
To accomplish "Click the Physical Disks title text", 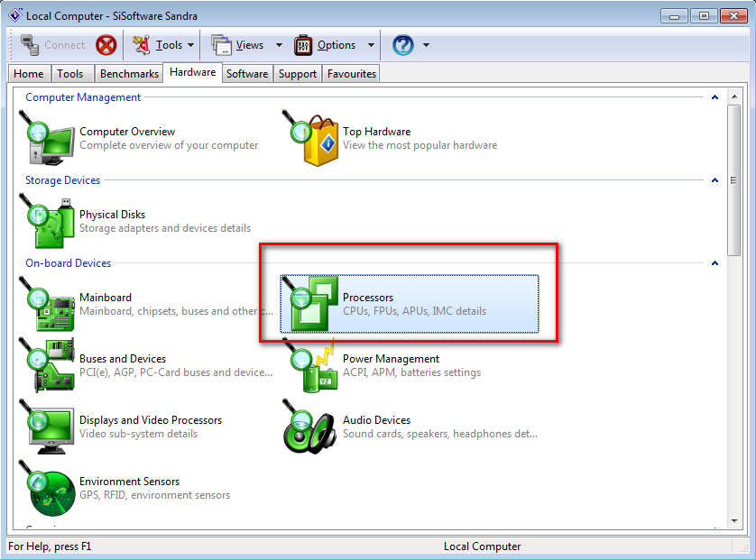I will tap(113, 215).
